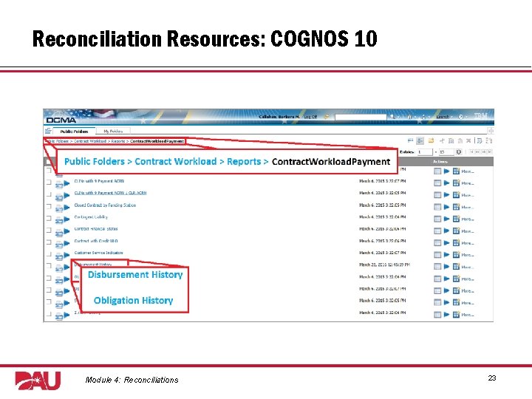Open properties icon for Contingent Liability row
This screenshot has width=532, height=399.
coord(437,219)
